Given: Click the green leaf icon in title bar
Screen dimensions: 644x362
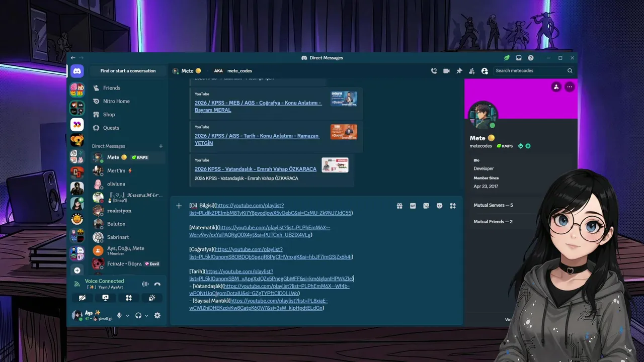Looking at the screenshot, I should [x=507, y=58].
